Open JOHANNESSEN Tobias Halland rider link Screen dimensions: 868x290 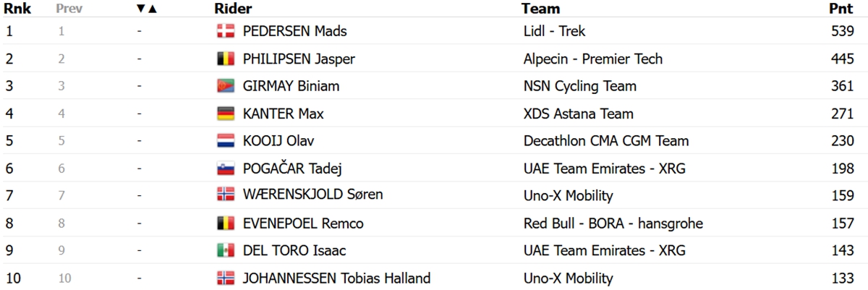click(336, 278)
